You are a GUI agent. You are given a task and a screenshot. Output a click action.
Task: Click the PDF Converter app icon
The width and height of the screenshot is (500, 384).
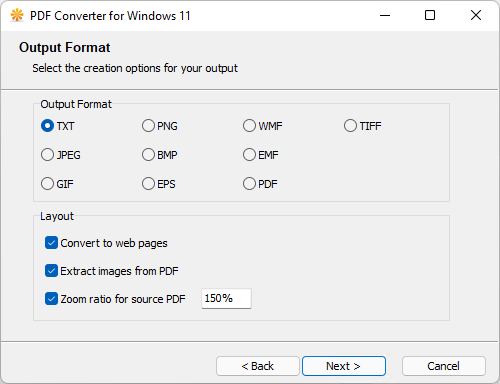(x=17, y=15)
